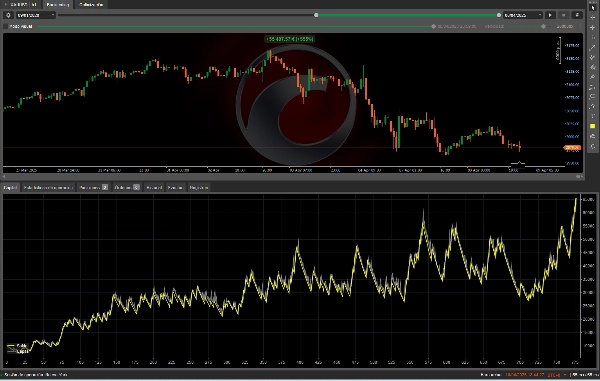The width and height of the screenshot is (600, 381).
Task: Select the arc curve drawing tool
Action: click(x=593, y=106)
